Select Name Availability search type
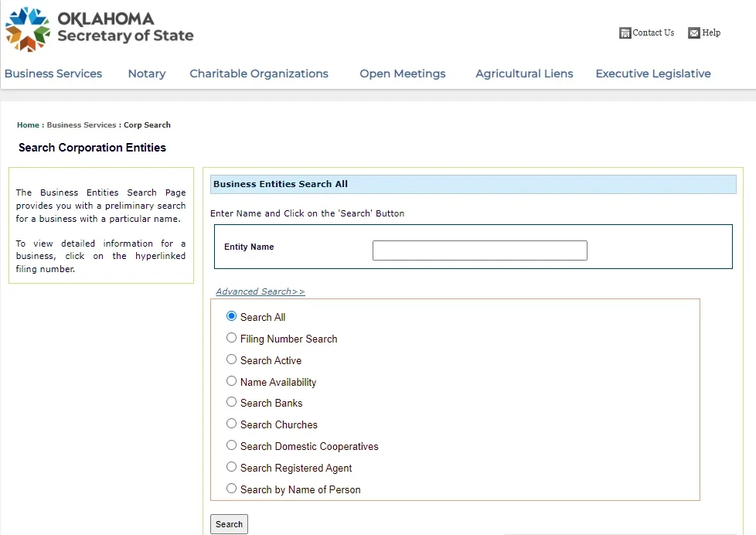This screenshot has height=535, width=756. (x=231, y=381)
